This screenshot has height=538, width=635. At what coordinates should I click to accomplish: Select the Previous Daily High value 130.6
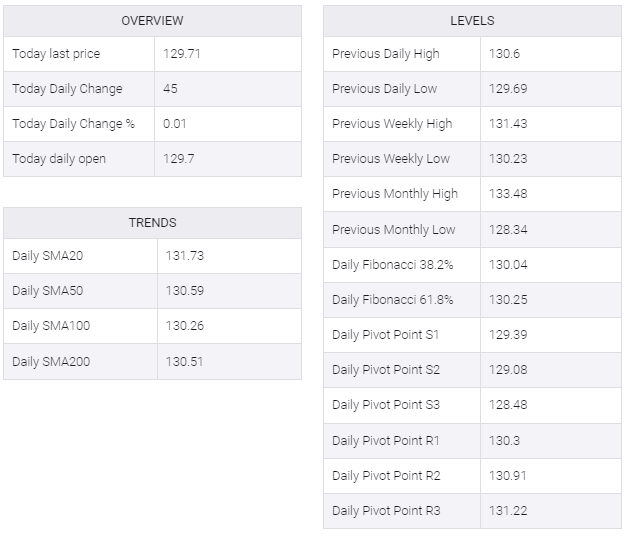click(504, 53)
